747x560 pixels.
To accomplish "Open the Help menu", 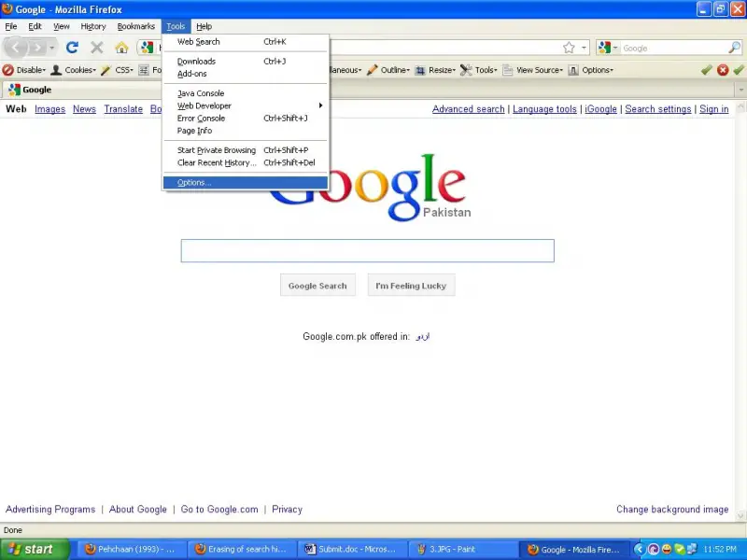I will (204, 26).
